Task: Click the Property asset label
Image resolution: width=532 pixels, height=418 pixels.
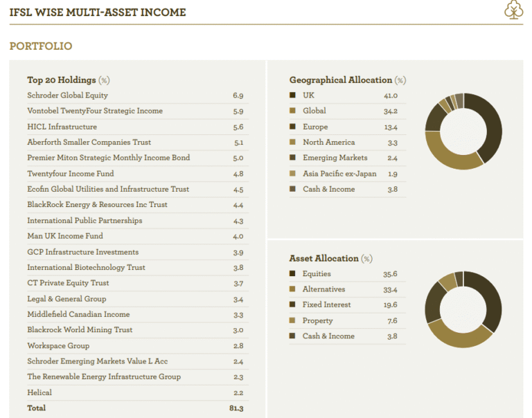Action: tap(317, 320)
